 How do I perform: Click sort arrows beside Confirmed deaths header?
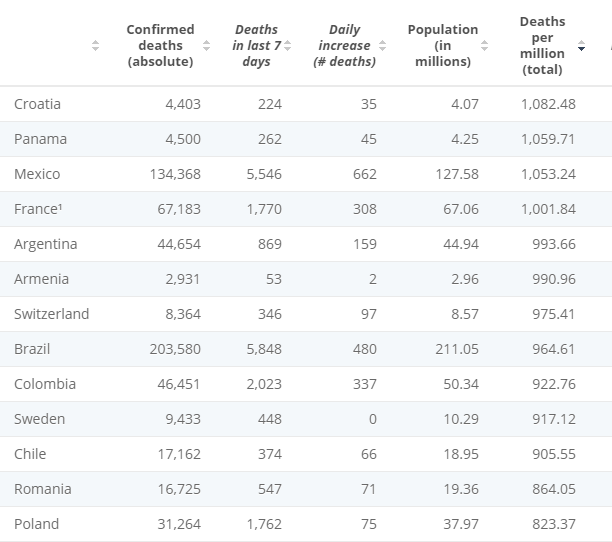click(206, 46)
